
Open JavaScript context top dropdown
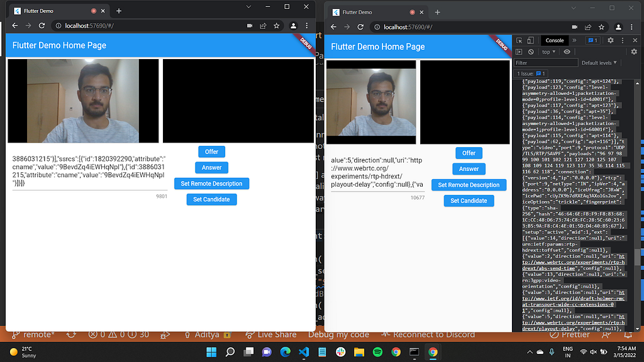(548, 52)
